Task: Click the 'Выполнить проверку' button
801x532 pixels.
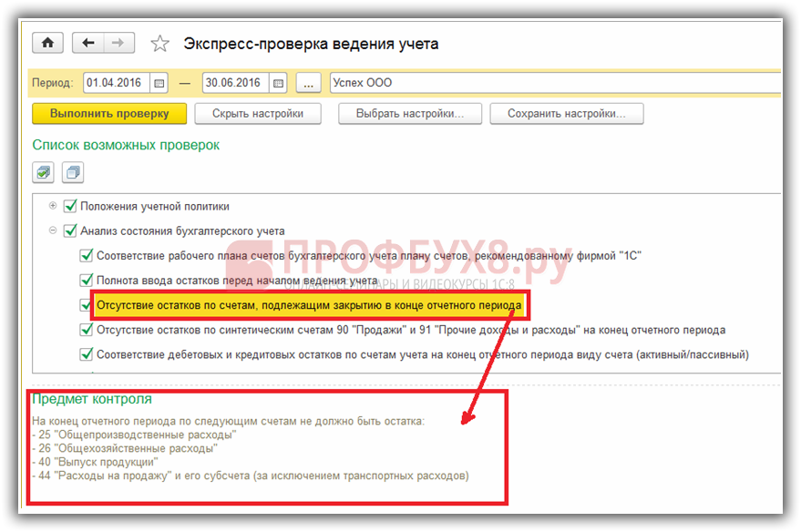Action: (x=109, y=114)
